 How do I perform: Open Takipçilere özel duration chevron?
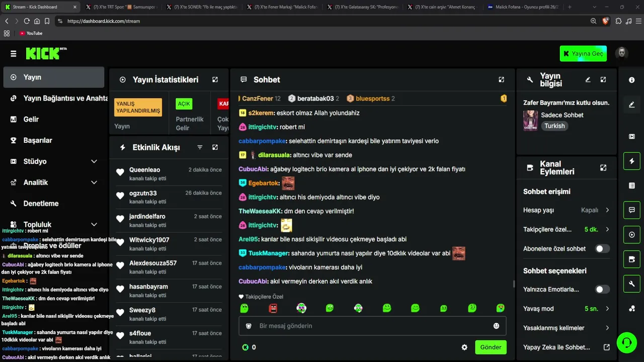[607, 229]
